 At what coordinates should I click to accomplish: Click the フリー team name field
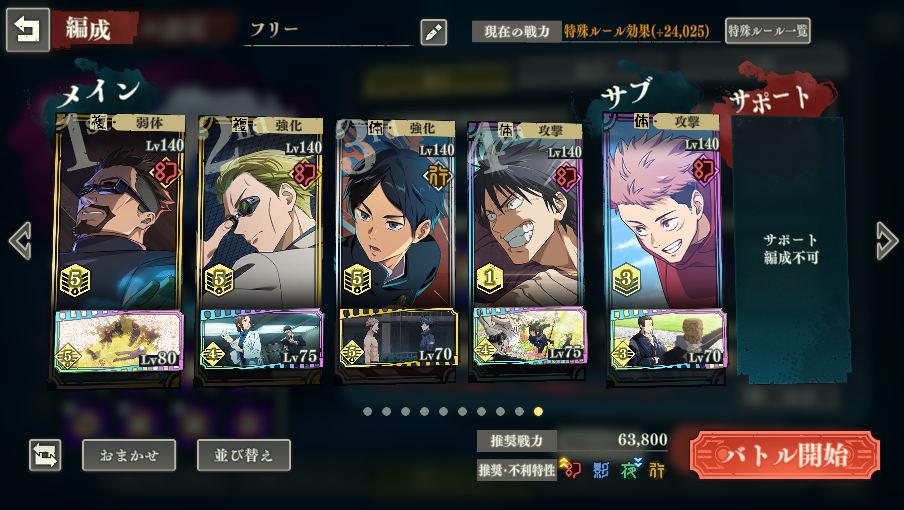(327, 31)
